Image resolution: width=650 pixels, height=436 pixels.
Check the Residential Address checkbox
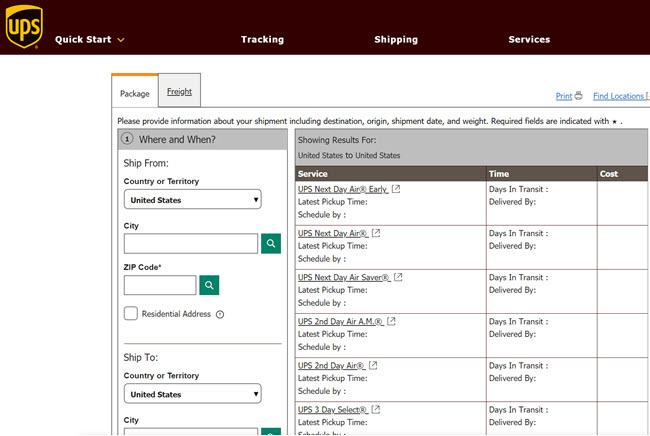[131, 313]
